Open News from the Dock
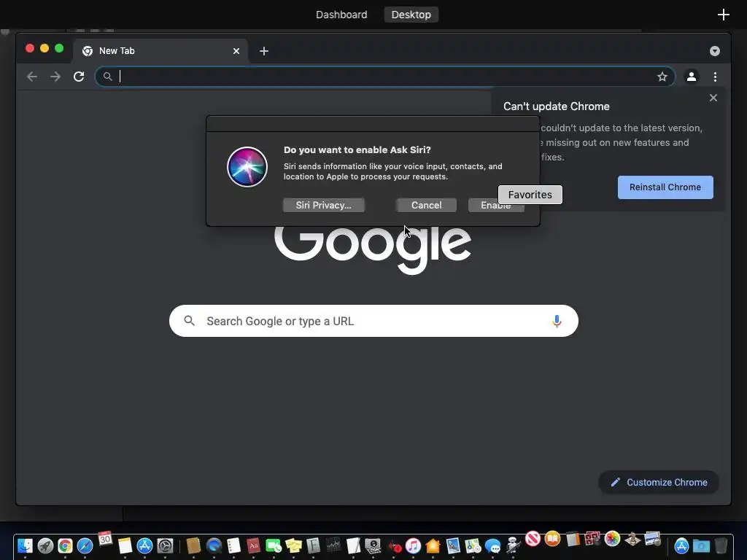The width and height of the screenshot is (747, 560). (533, 539)
